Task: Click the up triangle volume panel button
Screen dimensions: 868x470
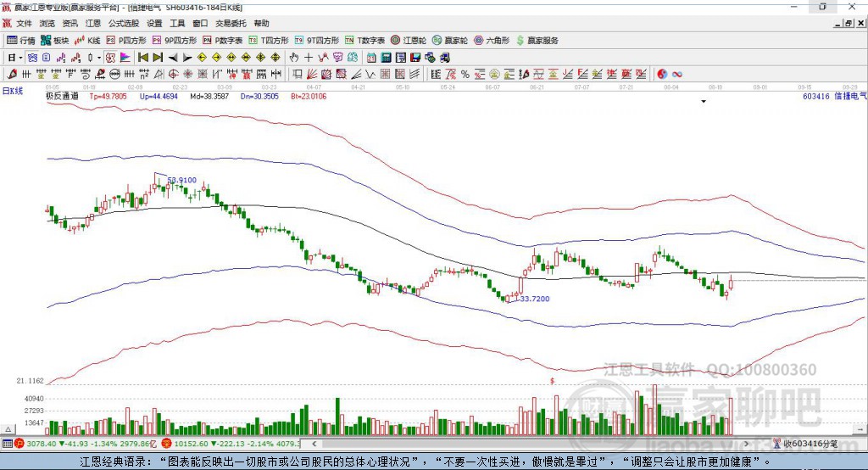Action: 8,429
